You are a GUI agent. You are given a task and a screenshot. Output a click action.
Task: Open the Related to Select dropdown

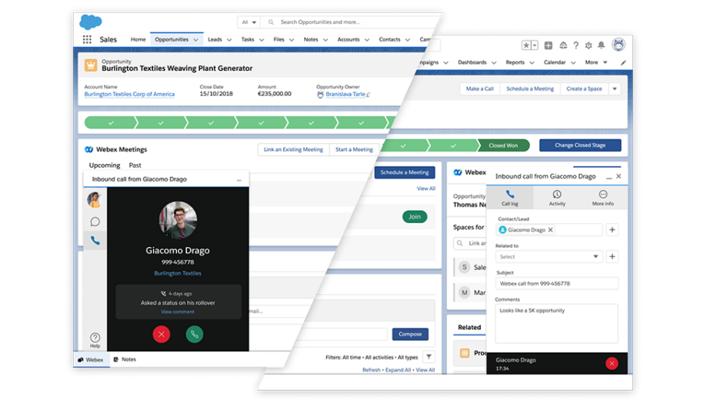click(548, 256)
